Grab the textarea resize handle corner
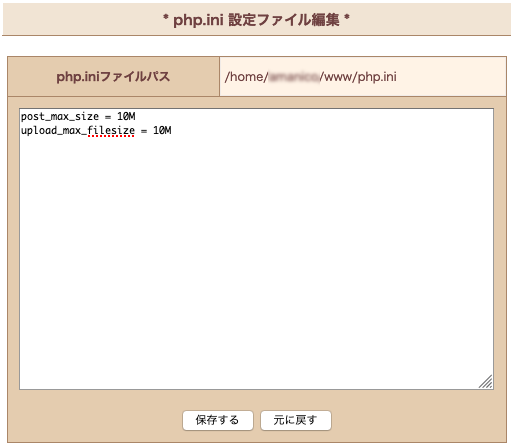Viewport: 511px width, 448px height. pos(486,382)
